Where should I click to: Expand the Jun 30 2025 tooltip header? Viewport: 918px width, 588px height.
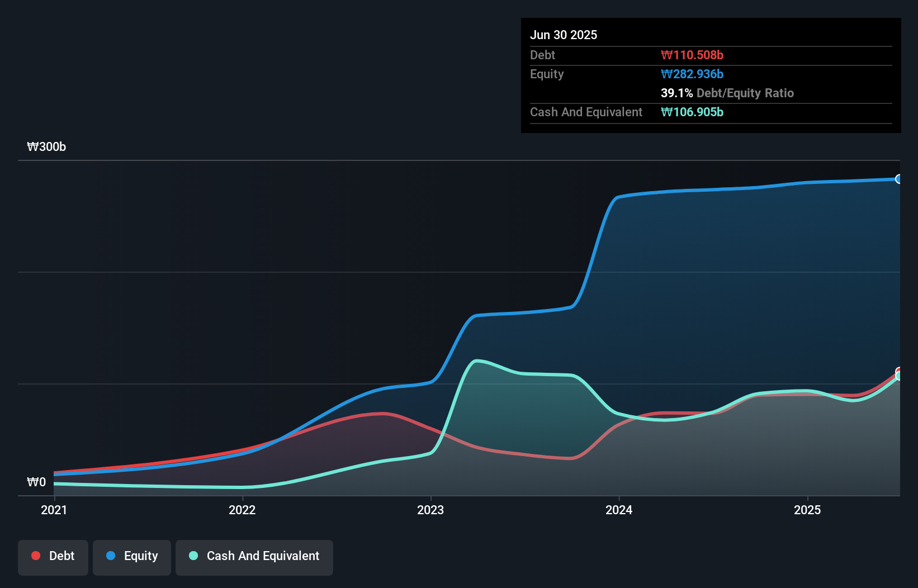coord(564,35)
